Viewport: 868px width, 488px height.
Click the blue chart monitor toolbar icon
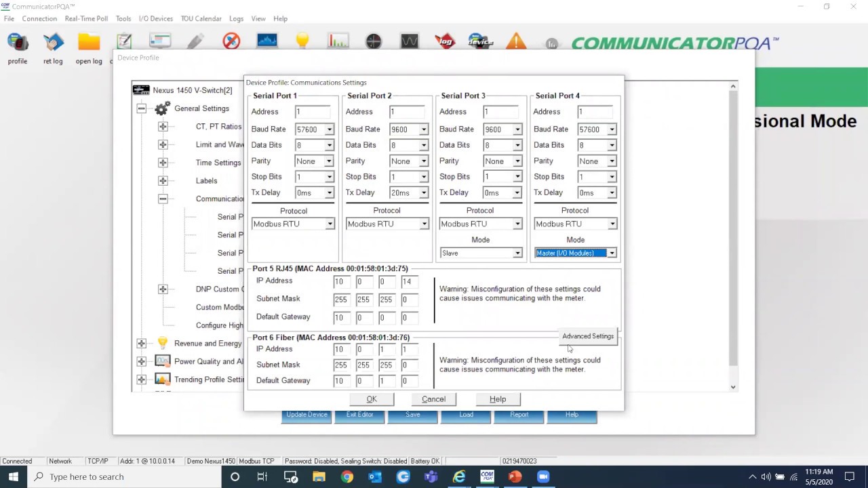pyautogui.click(x=267, y=41)
